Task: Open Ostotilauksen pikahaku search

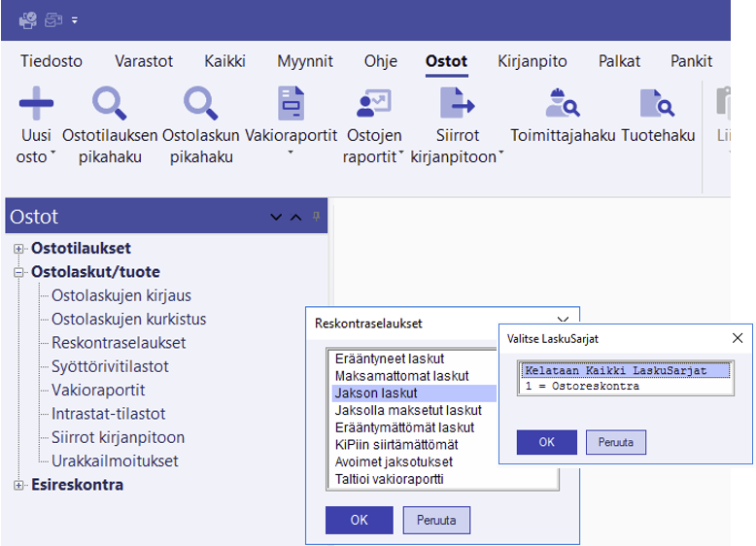Action: (110, 103)
